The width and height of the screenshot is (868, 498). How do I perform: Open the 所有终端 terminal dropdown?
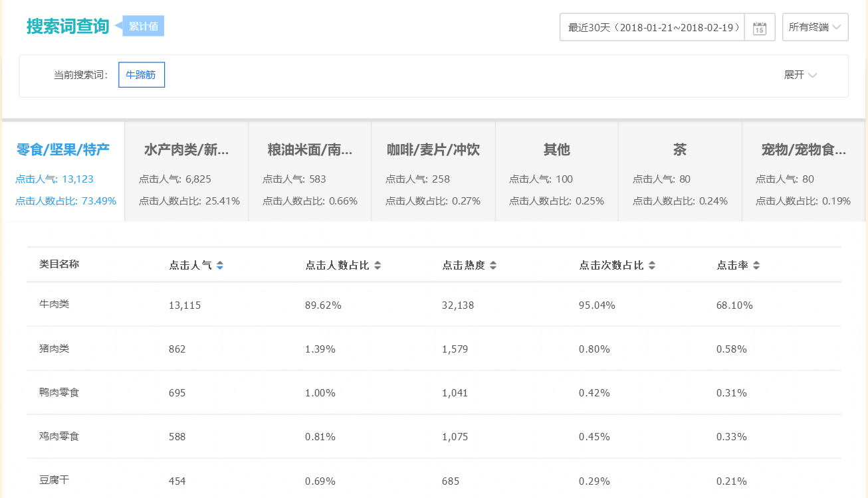(x=815, y=27)
